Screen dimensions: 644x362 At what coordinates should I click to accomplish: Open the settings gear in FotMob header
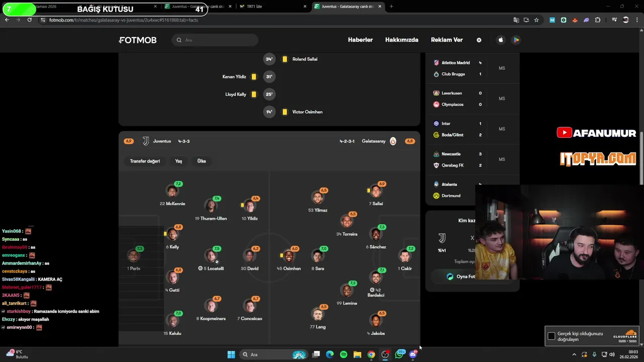click(x=479, y=40)
